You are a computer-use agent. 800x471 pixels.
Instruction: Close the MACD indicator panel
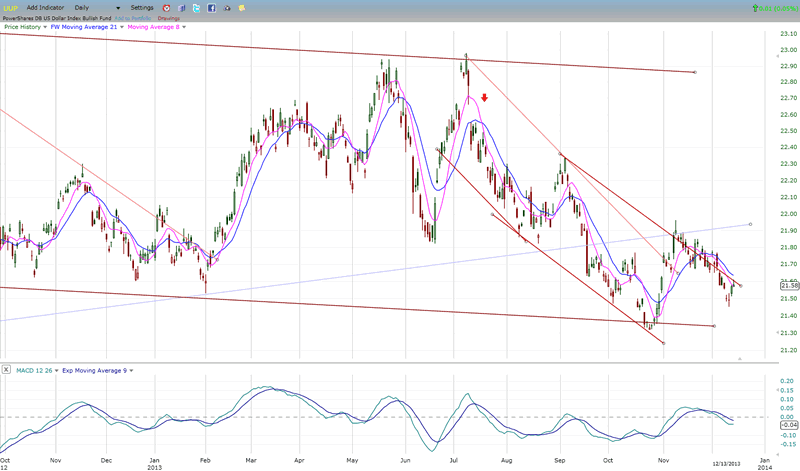(7, 370)
